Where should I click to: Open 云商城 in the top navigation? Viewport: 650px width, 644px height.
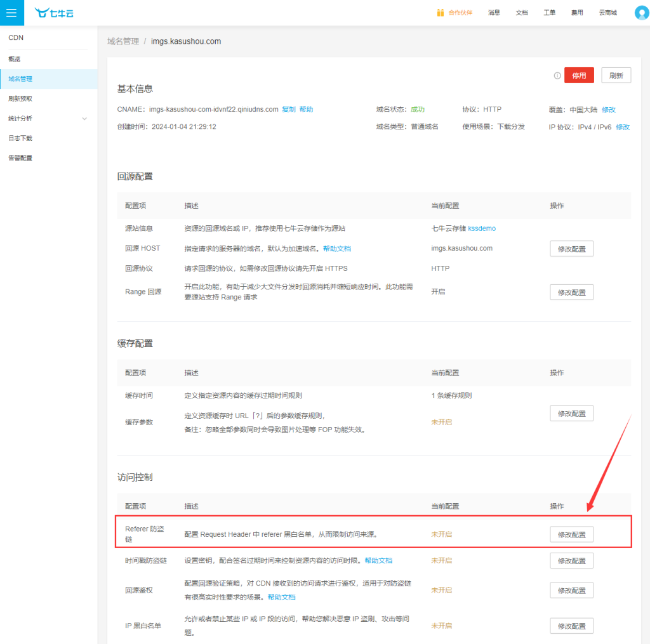[x=607, y=13]
